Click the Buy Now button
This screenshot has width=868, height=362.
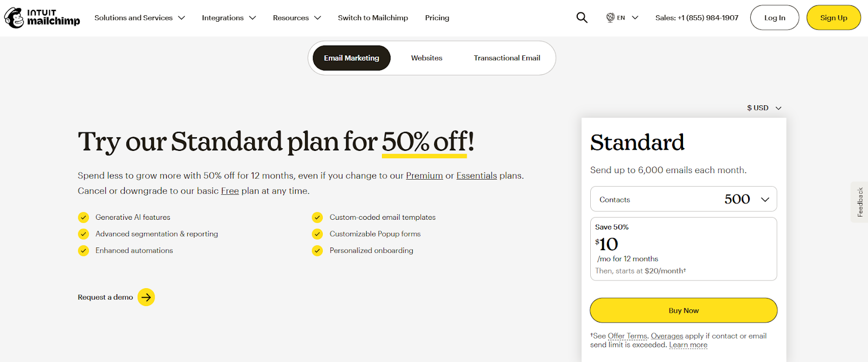(x=683, y=310)
